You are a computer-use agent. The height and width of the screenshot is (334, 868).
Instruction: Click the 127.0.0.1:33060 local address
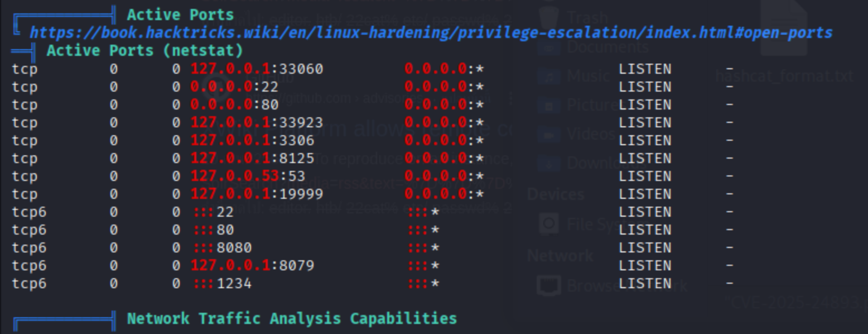[x=257, y=69]
